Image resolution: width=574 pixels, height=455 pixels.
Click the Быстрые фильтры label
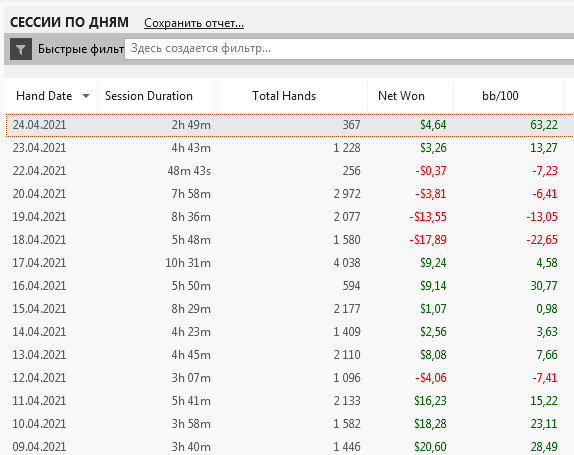click(81, 49)
